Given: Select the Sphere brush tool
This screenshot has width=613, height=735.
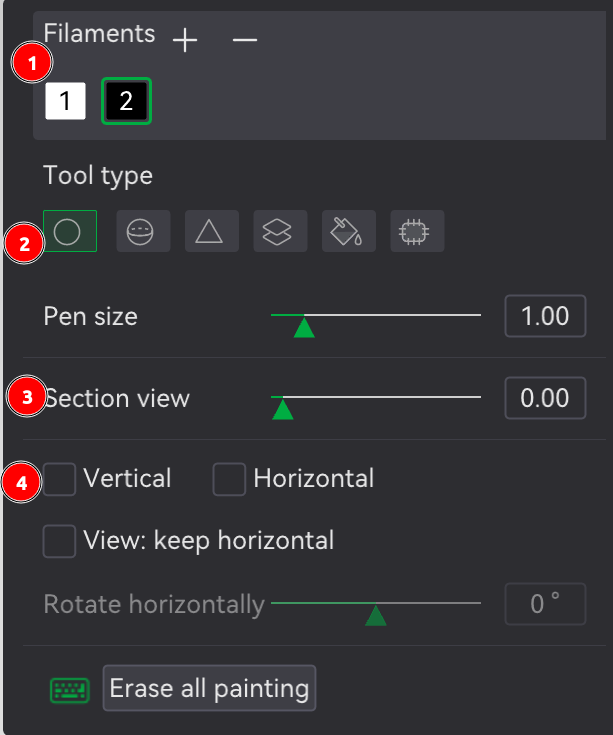Looking at the screenshot, I should [x=143, y=231].
